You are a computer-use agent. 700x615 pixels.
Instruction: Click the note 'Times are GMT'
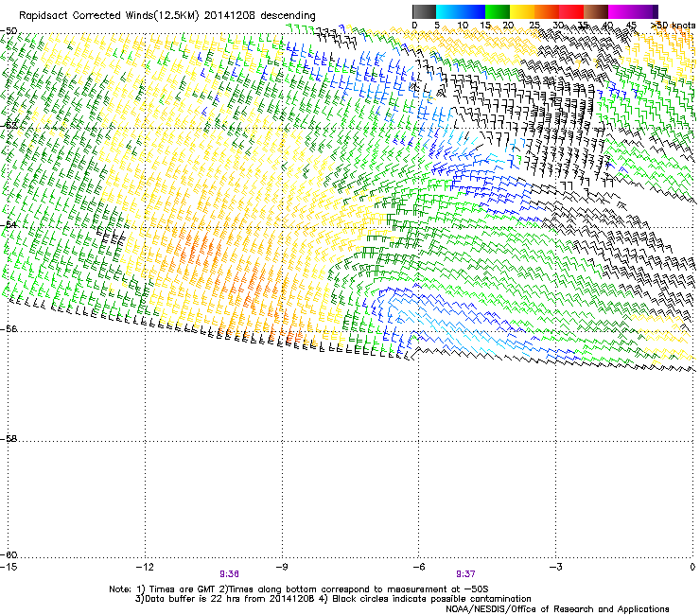pos(183,589)
